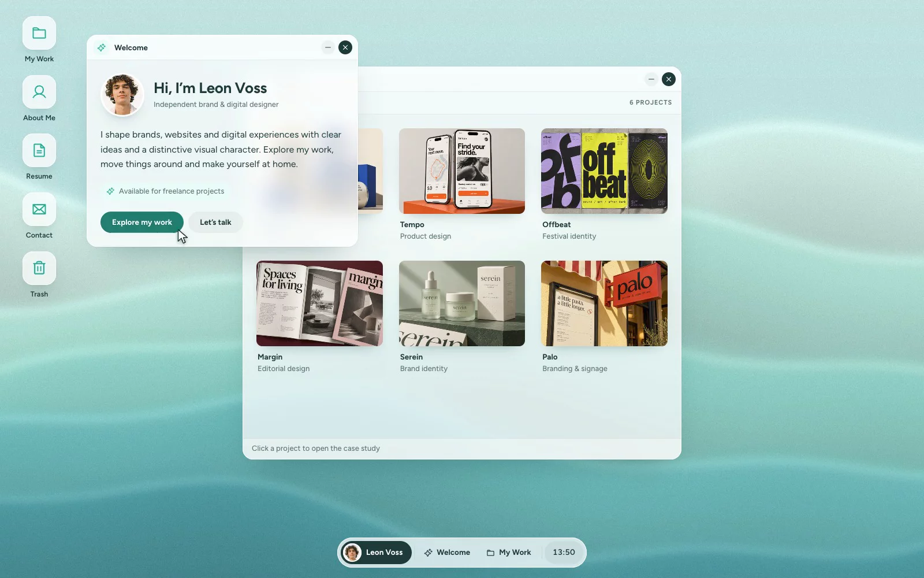Click the Editorial design subtitle
The image size is (924, 578).
pos(284,369)
